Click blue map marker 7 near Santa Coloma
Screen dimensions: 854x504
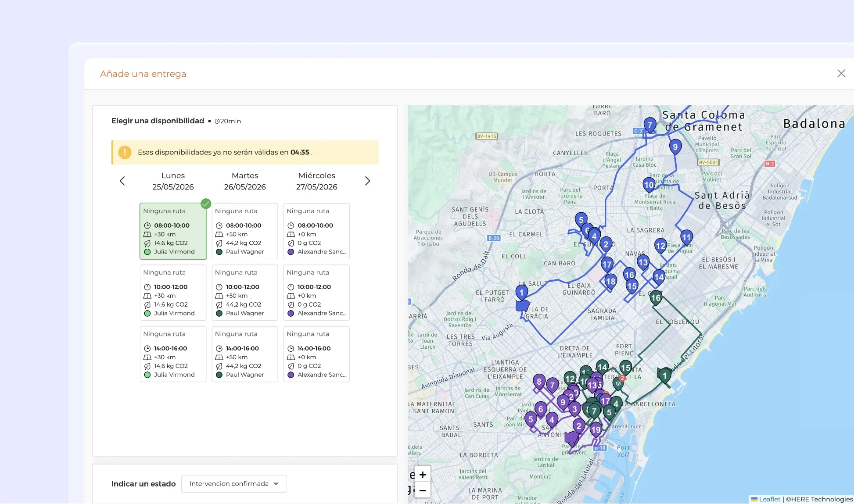650,125
